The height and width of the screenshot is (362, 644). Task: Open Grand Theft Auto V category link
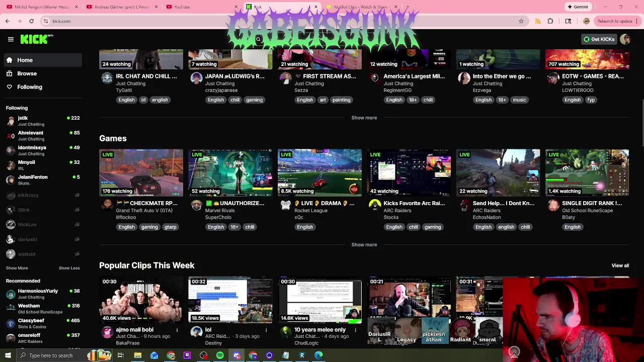pyautogui.click(x=144, y=211)
